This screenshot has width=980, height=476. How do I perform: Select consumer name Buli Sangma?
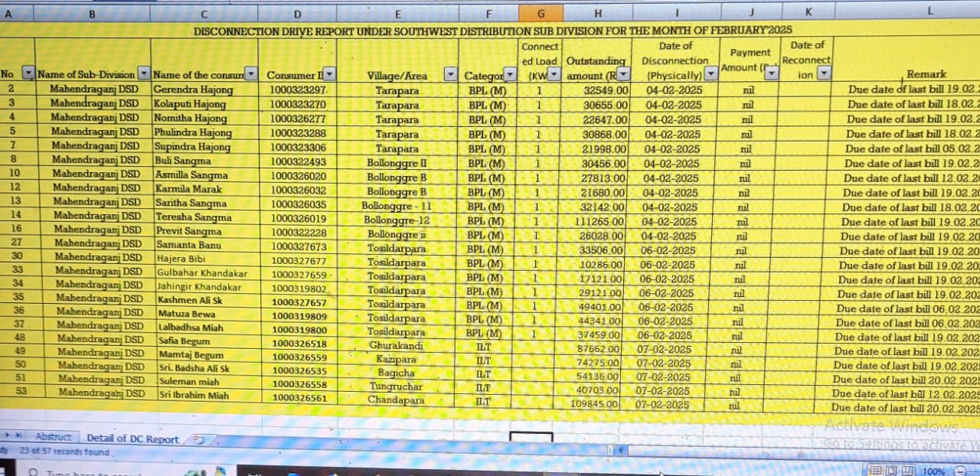182,161
